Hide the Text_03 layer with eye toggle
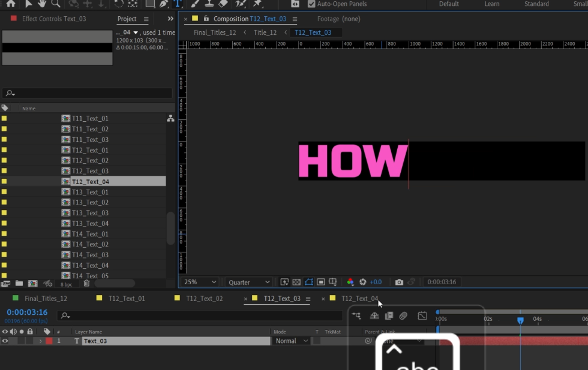The height and width of the screenshot is (370, 588). 5,341
